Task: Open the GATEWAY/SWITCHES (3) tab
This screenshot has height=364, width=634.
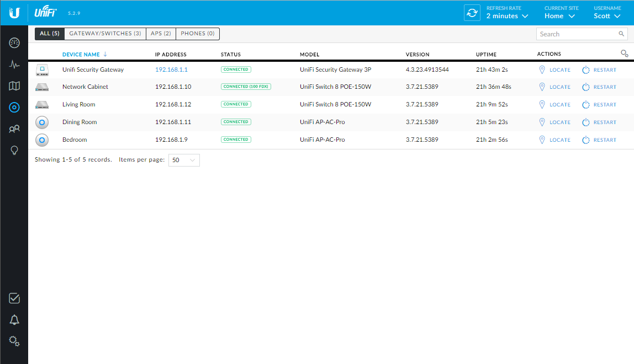Action: click(104, 34)
